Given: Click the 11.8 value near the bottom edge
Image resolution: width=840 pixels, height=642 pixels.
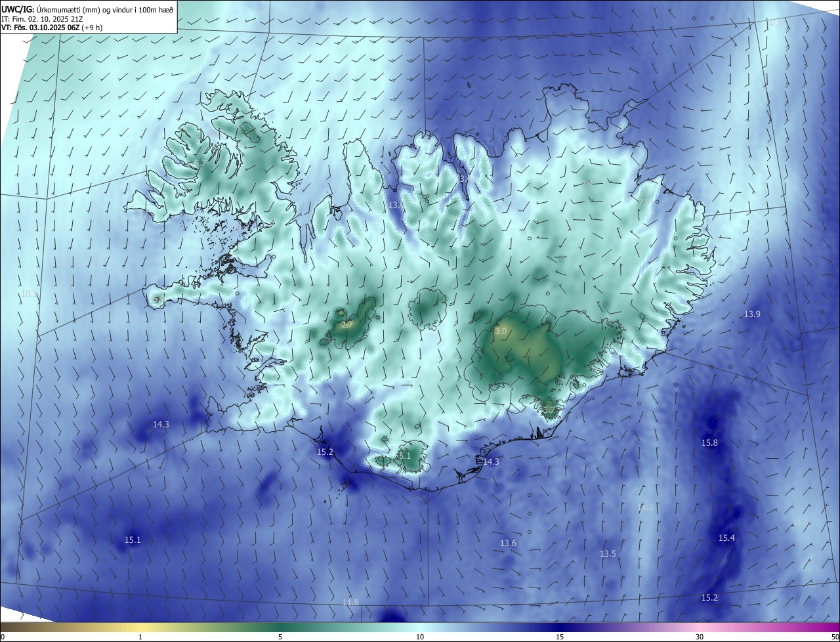Looking at the screenshot, I should click(351, 603).
